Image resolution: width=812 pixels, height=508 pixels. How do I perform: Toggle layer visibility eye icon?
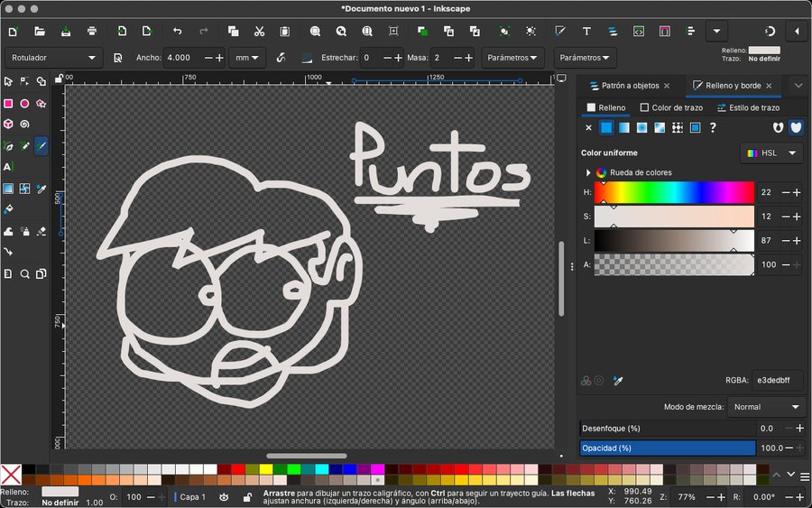(224, 497)
